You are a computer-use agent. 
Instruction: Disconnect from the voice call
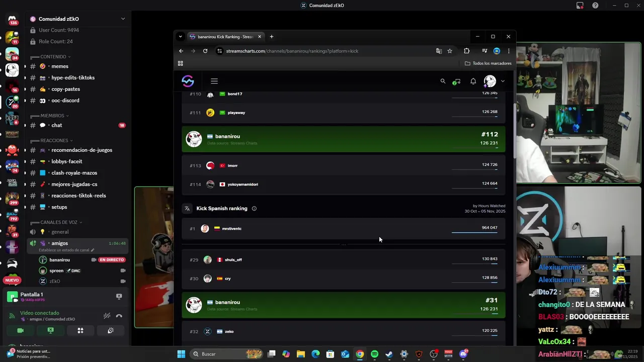(x=119, y=316)
